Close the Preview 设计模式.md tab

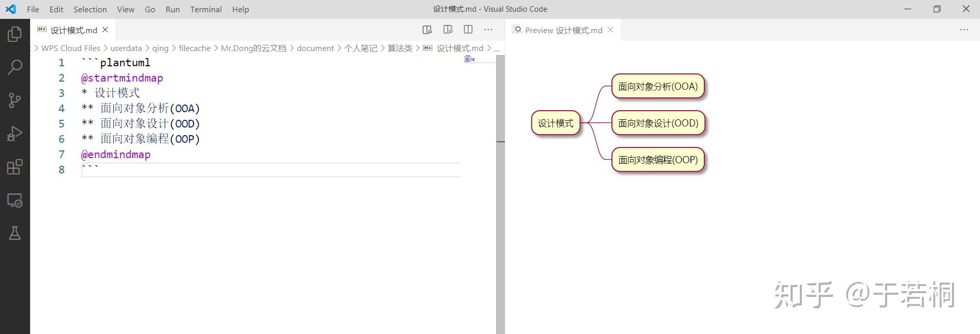coord(610,30)
